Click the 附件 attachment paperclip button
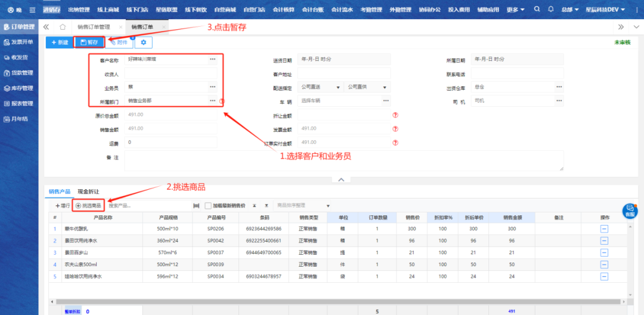The width and height of the screenshot is (644, 315). 119,42
